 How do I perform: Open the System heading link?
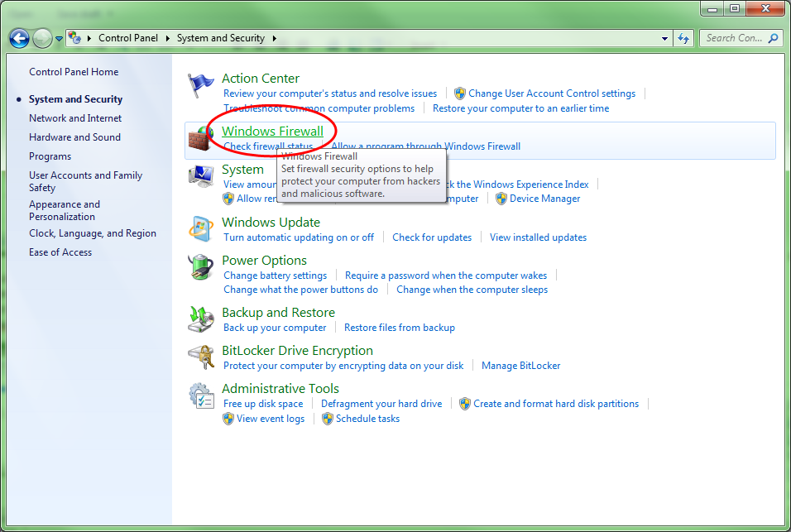pos(242,170)
